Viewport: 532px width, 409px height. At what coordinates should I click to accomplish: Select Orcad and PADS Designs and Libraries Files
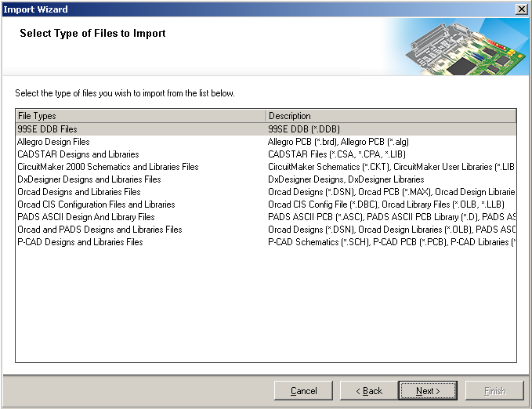coord(266,230)
